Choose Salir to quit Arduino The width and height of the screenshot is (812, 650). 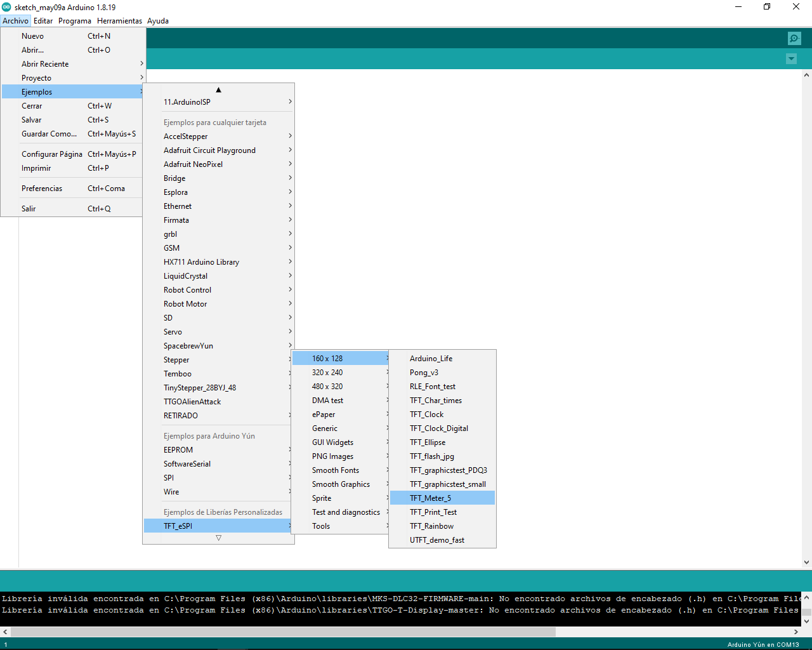click(x=73, y=209)
